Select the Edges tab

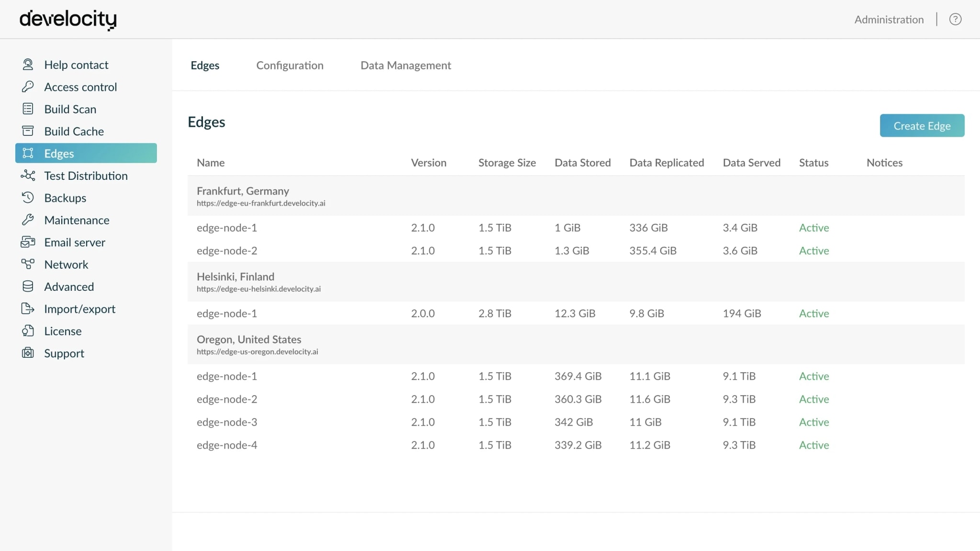coord(205,66)
